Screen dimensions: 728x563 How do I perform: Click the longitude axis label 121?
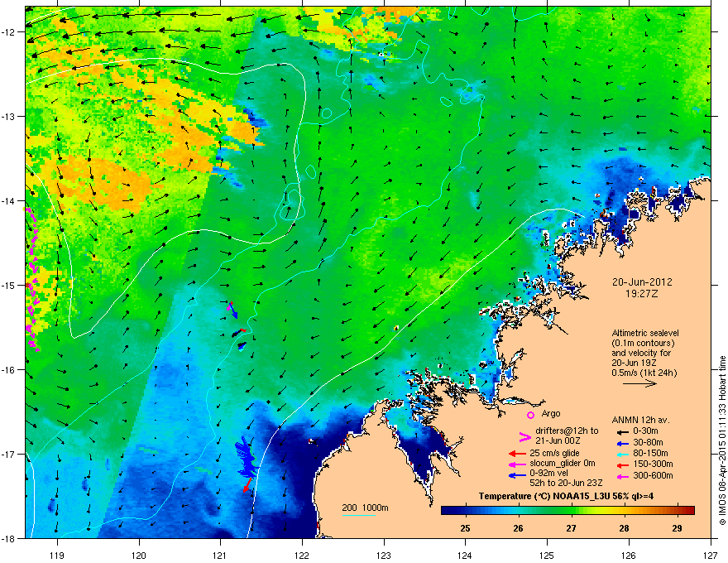pos(220,555)
